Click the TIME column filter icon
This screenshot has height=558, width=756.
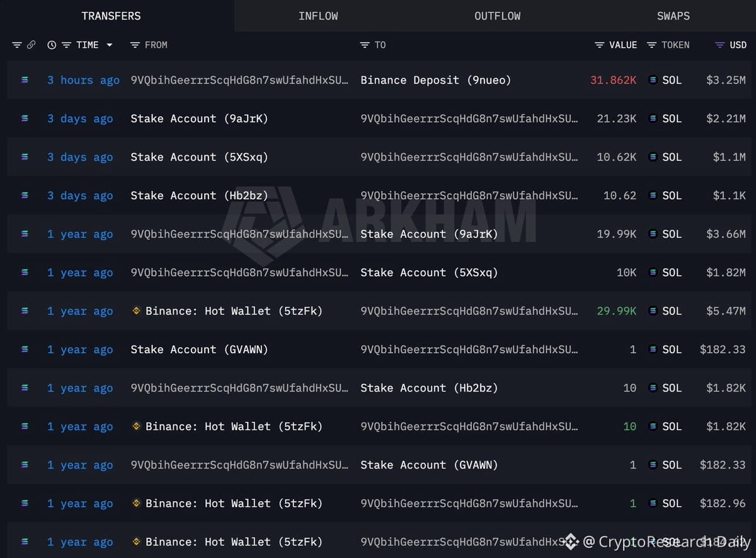[66, 45]
